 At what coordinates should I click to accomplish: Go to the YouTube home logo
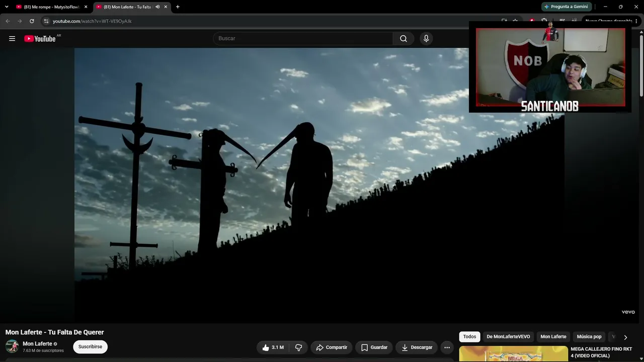tap(40, 39)
